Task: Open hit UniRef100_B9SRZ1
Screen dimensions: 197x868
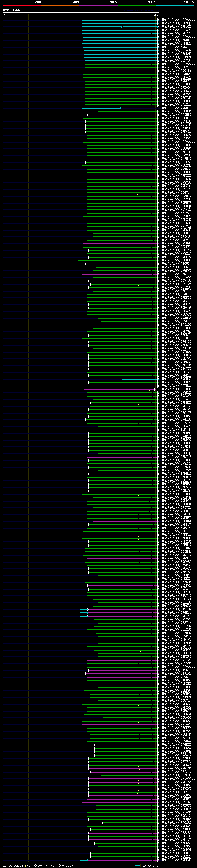Action: [x=177, y=392]
